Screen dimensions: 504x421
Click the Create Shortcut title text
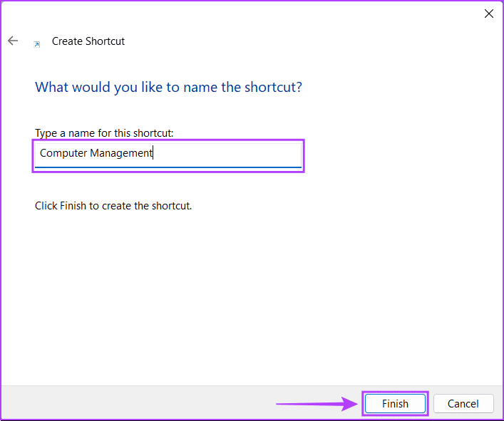(x=88, y=41)
